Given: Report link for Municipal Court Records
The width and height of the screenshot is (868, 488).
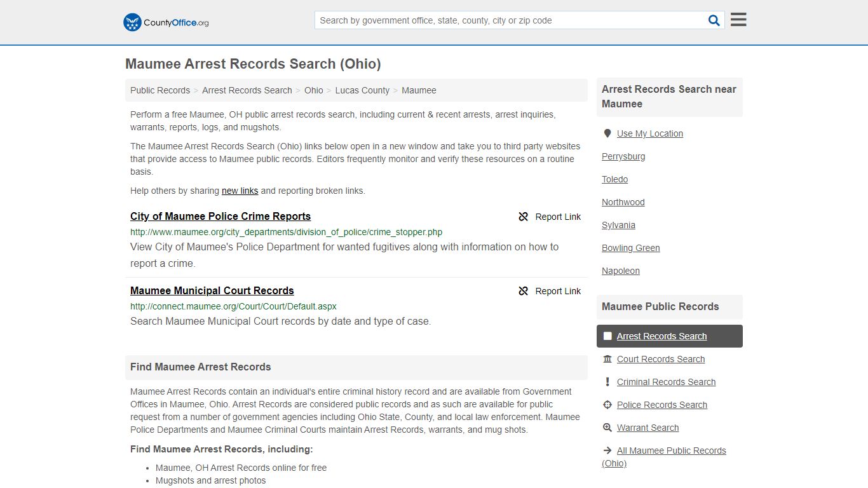Looking at the screenshot, I should (x=558, y=291).
